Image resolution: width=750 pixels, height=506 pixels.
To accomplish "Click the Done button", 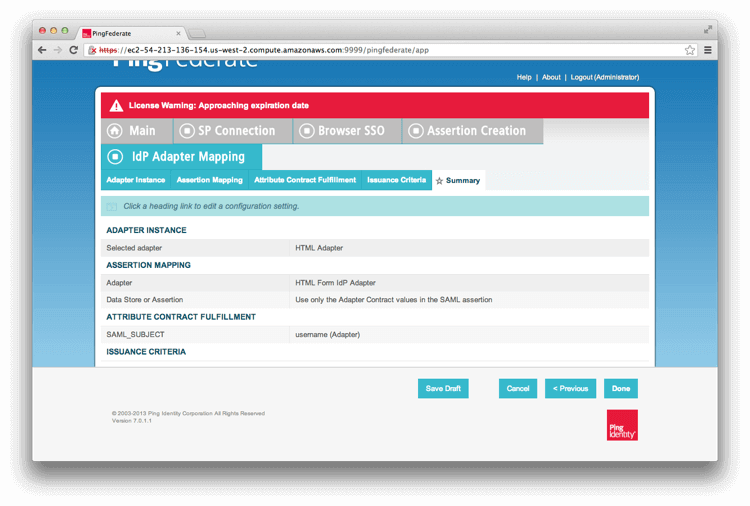I will [621, 388].
